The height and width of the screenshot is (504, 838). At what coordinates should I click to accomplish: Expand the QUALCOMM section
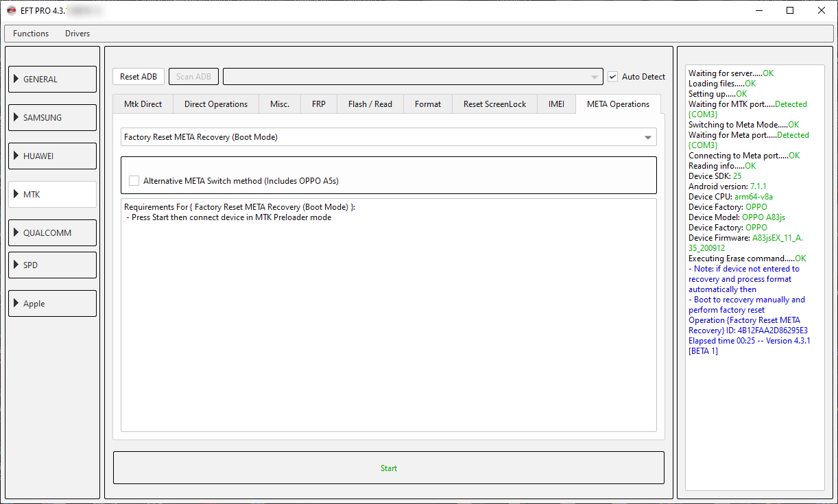coord(52,232)
